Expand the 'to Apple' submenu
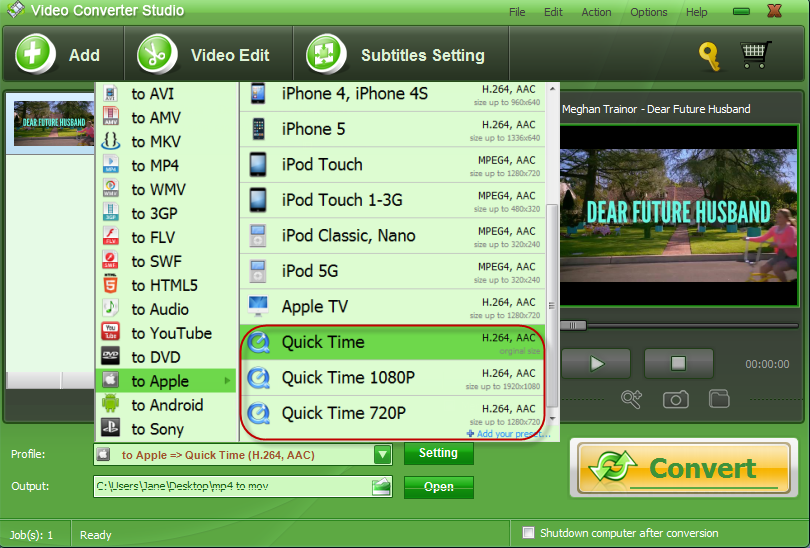Screen dimensions: 810x548 tap(165, 381)
